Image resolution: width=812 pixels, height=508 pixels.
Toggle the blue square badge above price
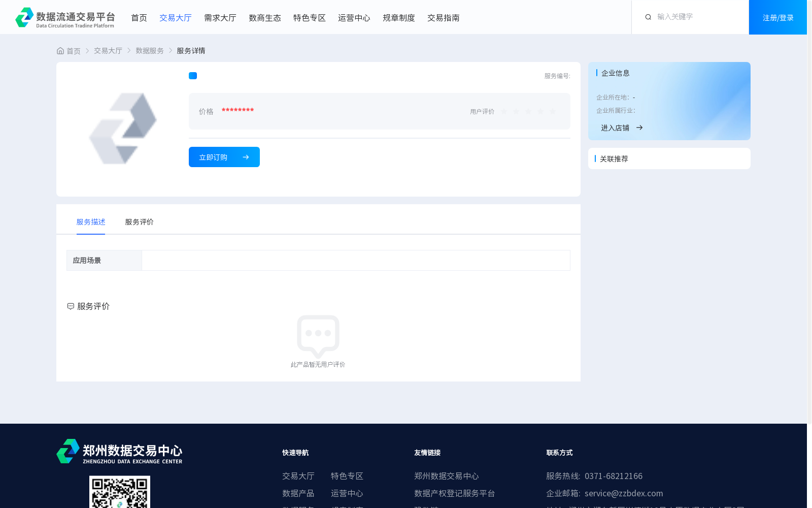(193, 75)
